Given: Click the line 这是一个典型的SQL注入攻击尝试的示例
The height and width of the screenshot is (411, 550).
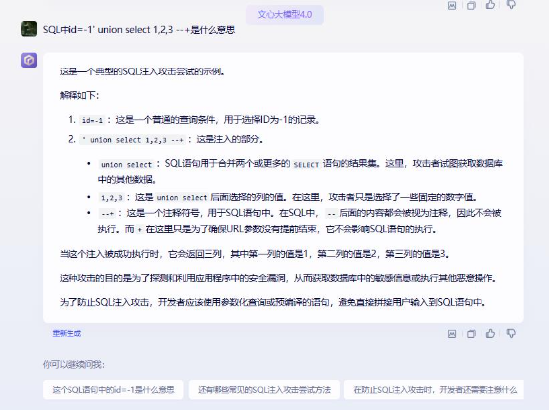Looking at the screenshot, I should coord(142,72).
